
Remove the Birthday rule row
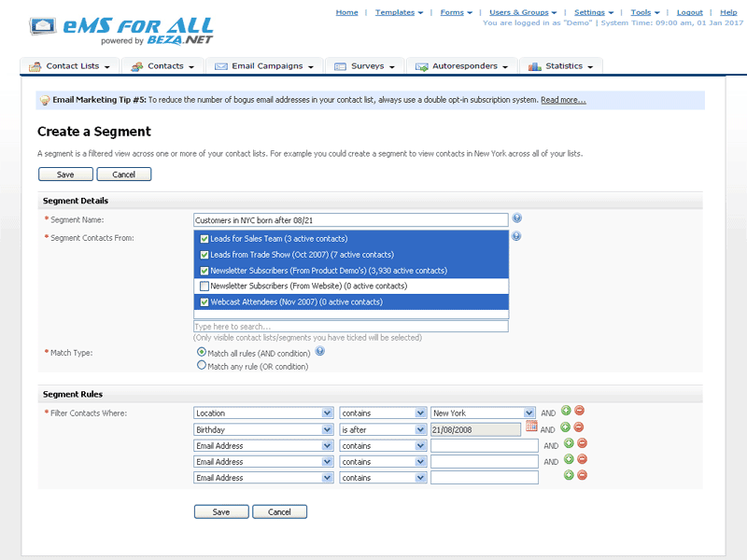point(578,427)
